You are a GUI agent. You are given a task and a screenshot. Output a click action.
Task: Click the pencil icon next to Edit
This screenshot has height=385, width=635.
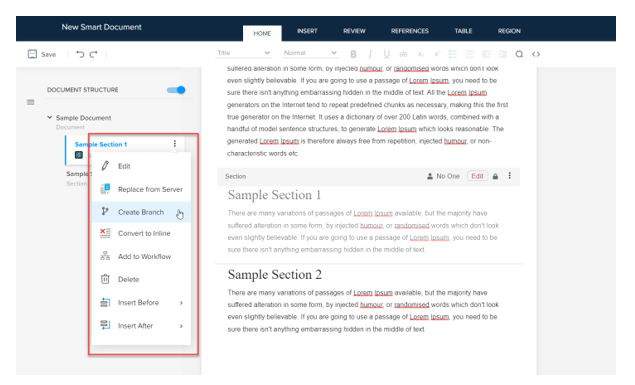[105, 166]
